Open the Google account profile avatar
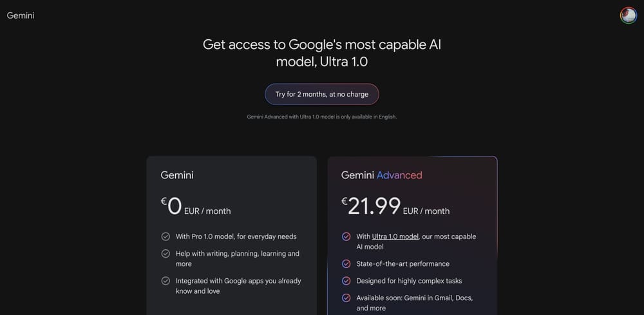Viewport: 644px width, 315px height. pyautogui.click(x=628, y=15)
